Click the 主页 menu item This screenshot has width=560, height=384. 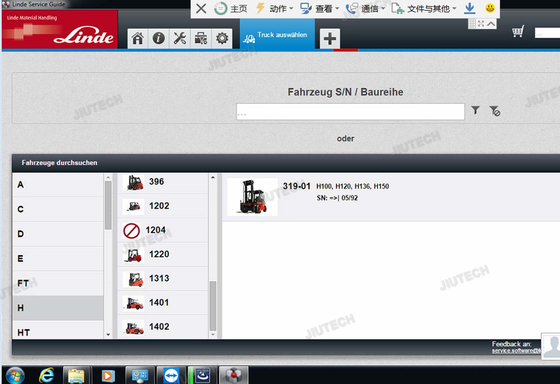coord(231,9)
